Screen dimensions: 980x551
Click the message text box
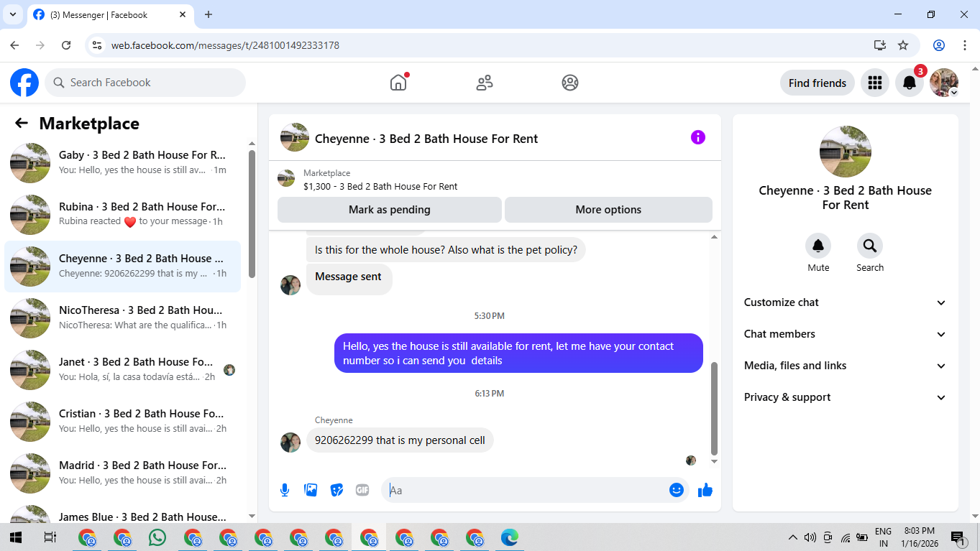click(527, 490)
